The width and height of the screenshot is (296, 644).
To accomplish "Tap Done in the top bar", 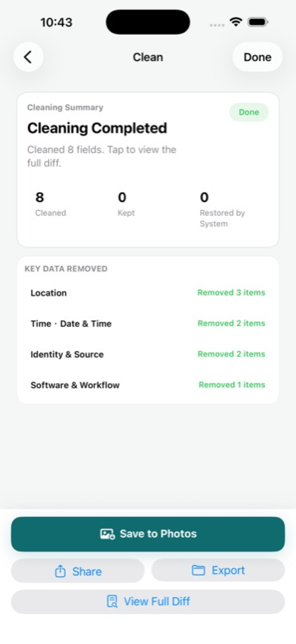I will click(x=257, y=57).
